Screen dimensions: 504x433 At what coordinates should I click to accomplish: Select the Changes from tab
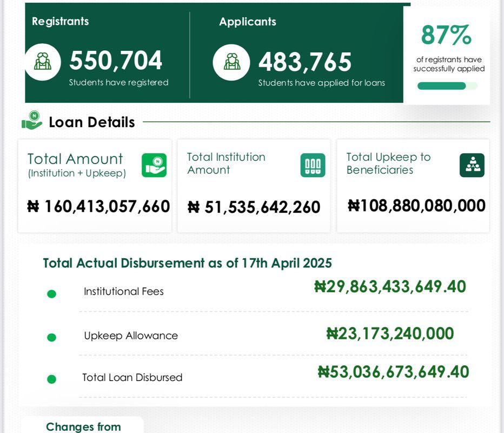(83, 425)
